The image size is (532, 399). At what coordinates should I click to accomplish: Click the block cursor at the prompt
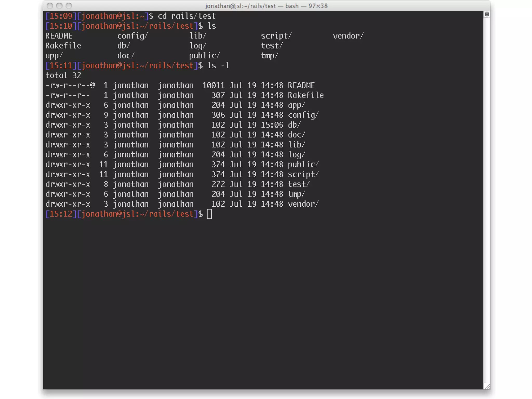click(x=209, y=214)
